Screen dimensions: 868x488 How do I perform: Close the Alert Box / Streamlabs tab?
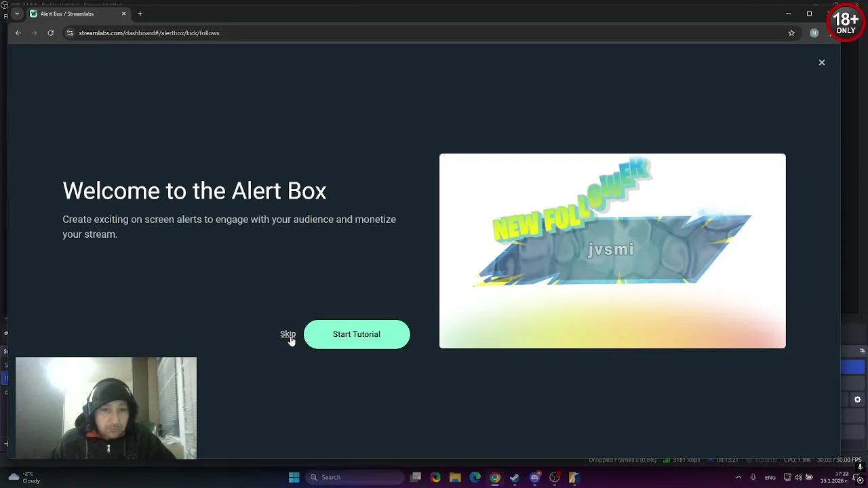pos(123,14)
